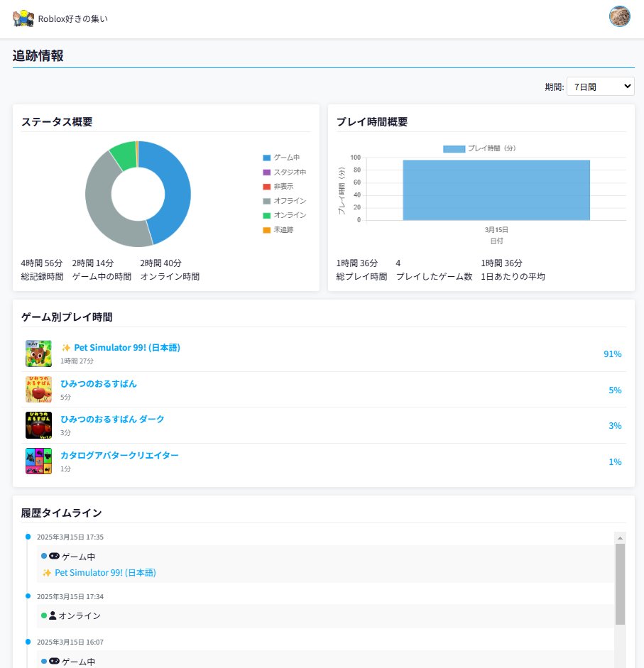Screen dimensions: 644x668
Task: Click the person icon beside オンライン
Action: tap(53, 615)
